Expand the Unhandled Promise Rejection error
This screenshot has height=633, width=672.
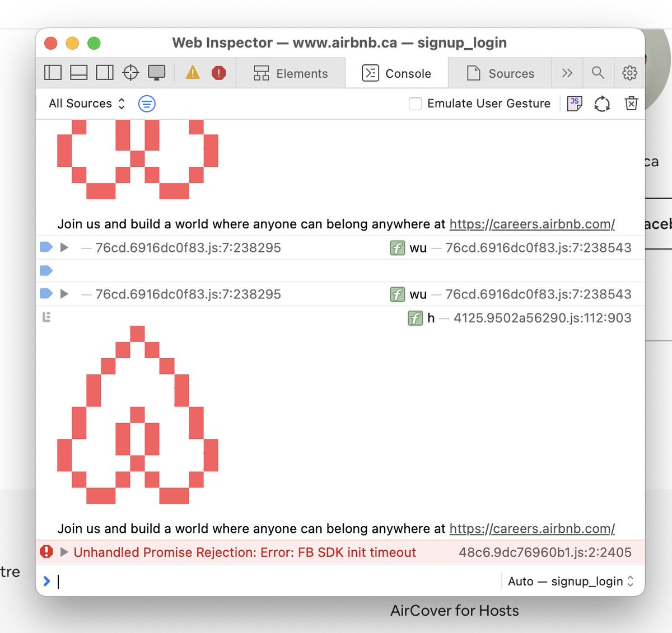tap(64, 552)
